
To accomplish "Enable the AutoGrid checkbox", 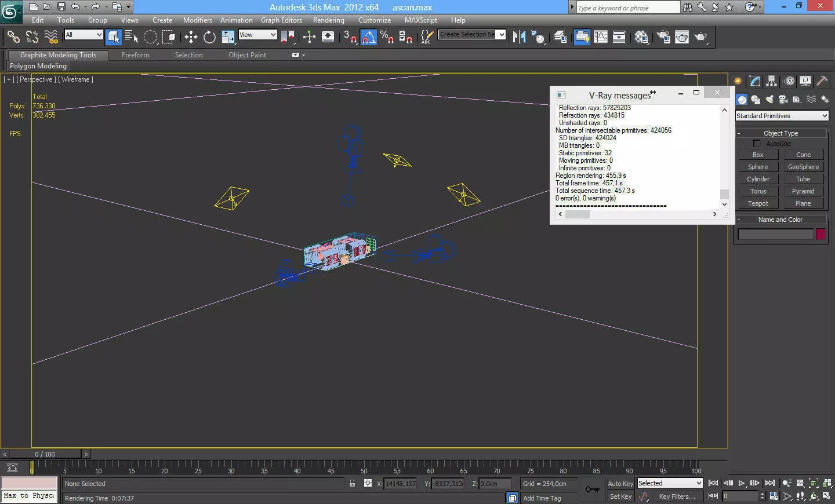I will tap(757, 143).
